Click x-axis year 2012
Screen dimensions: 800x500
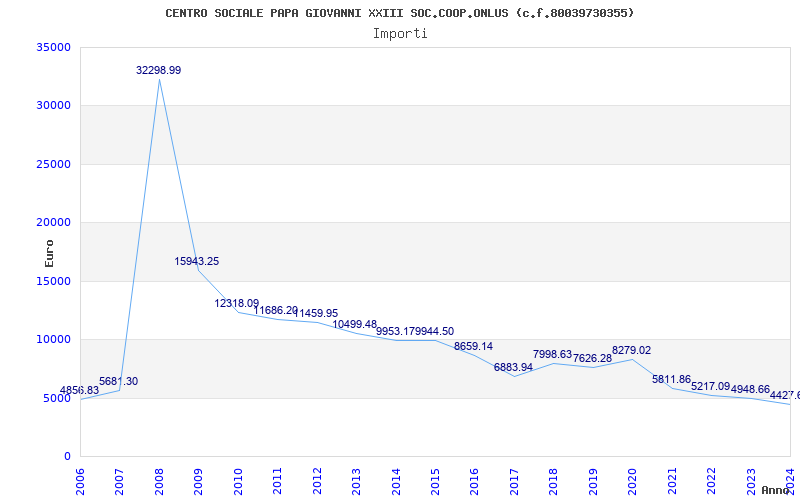coord(317,481)
